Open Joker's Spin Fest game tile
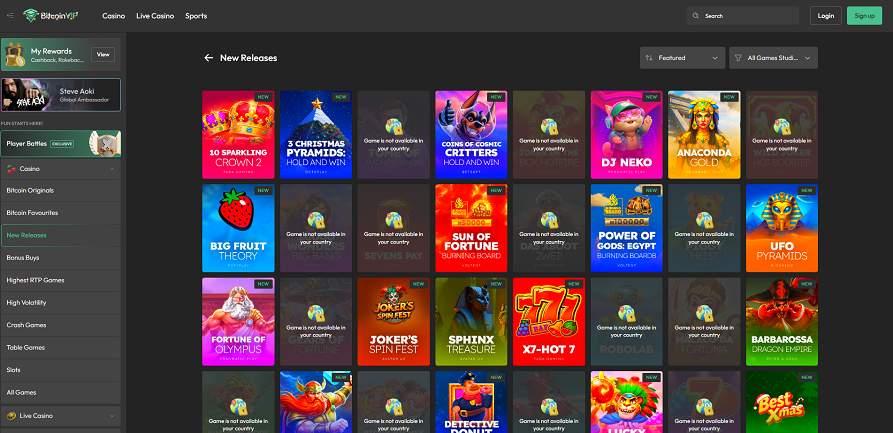The image size is (893, 433). point(394,322)
